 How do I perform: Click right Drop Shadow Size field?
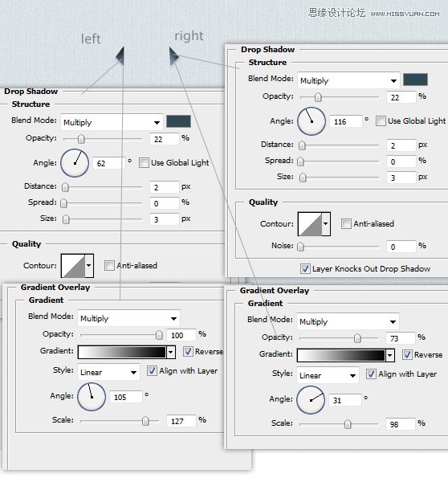401,177
